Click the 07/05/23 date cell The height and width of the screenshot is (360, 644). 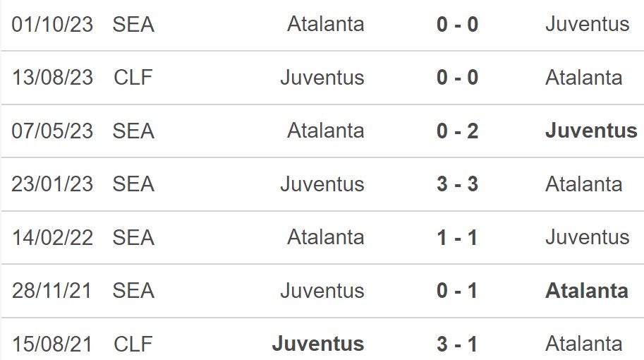tap(53, 131)
